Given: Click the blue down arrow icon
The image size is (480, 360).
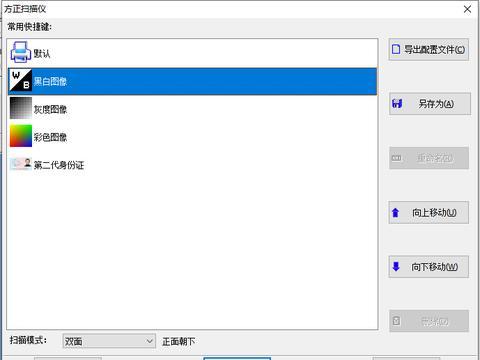Looking at the screenshot, I should 396,266.
